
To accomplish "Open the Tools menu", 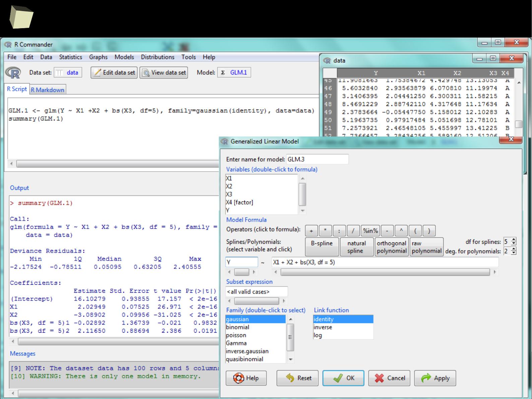I will pos(189,57).
